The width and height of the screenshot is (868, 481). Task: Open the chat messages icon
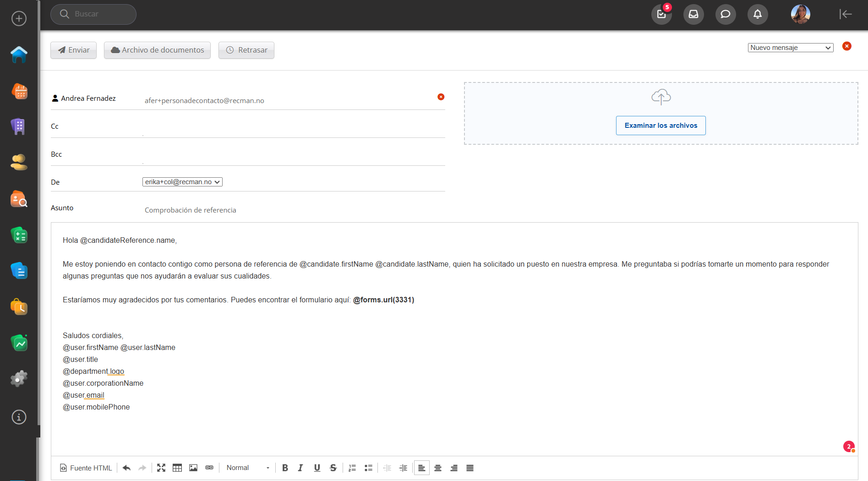coord(726,14)
